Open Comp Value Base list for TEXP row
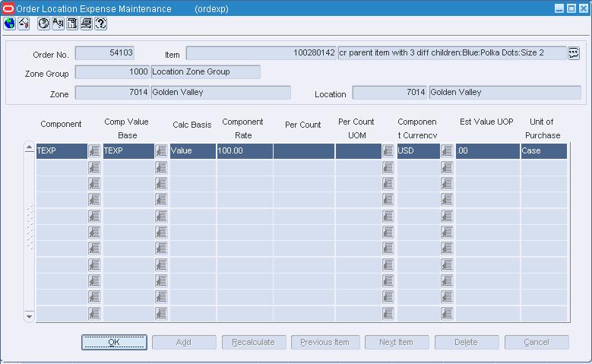Image resolution: width=592 pixels, height=364 pixels. [x=161, y=151]
